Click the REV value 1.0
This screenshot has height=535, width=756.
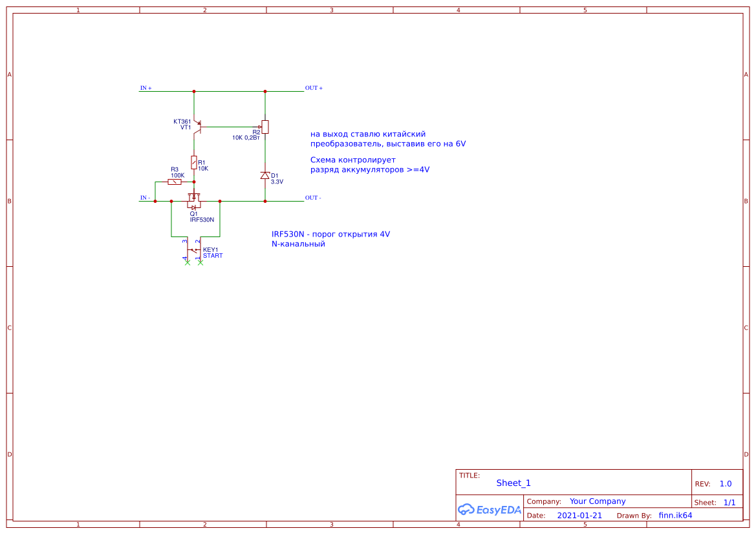pyautogui.click(x=726, y=483)
